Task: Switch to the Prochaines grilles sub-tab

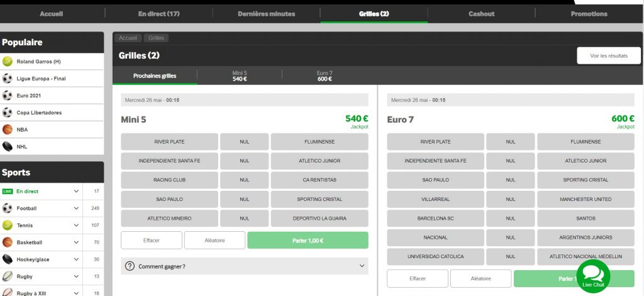Action: pos(155,76)
